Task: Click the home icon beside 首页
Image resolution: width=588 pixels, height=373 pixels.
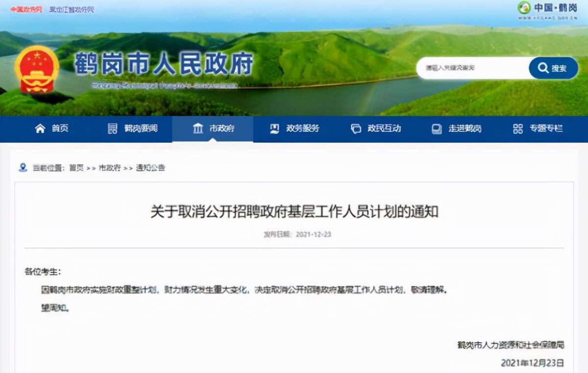Action: [40, 128]
